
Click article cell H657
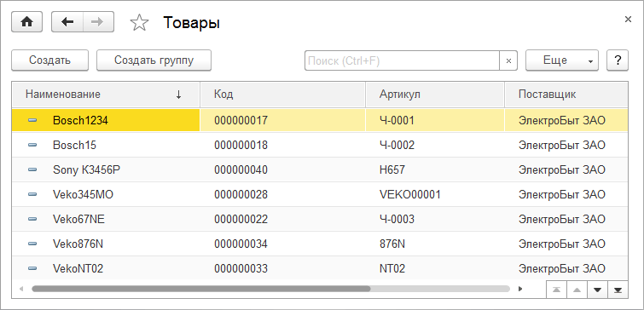[434, 169]
